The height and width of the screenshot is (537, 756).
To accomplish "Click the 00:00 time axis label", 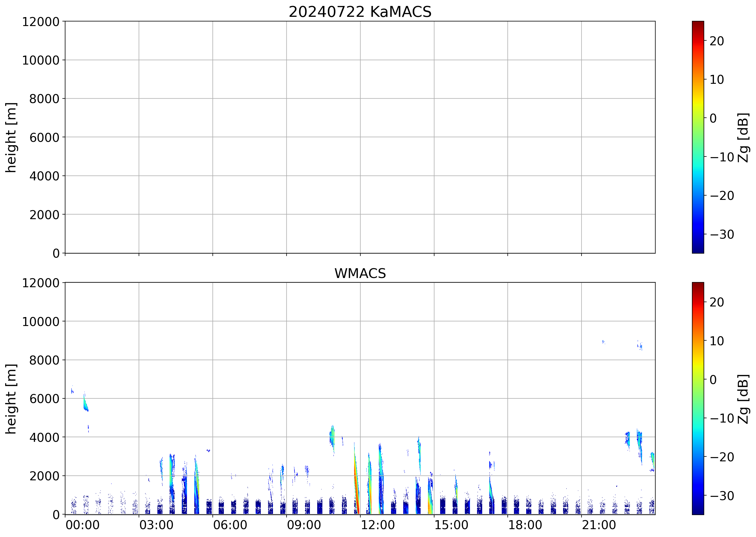I will tap(82, 525).
